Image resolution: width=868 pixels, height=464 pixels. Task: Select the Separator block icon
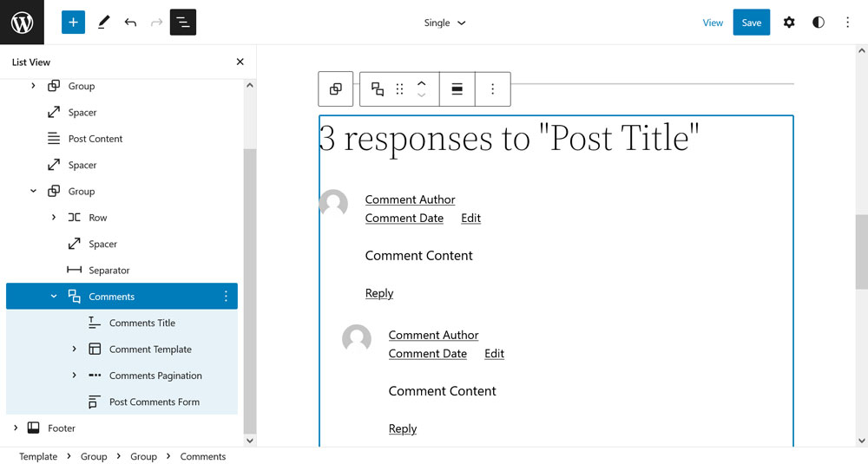click(74, 270)
